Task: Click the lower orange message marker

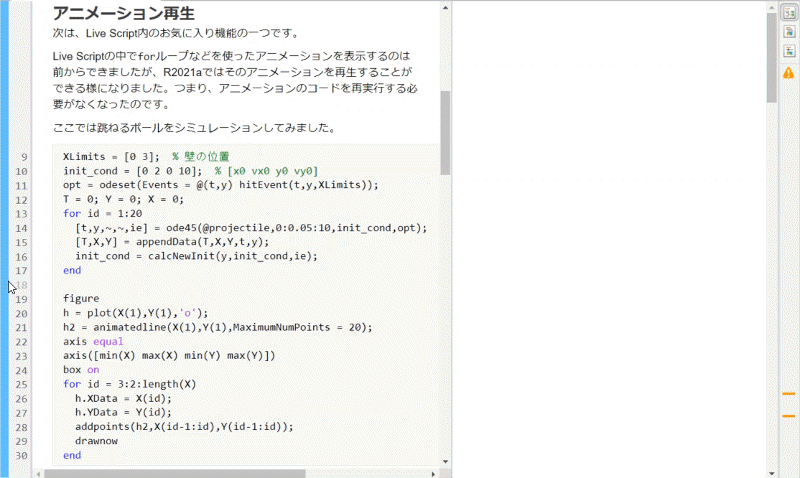Action: coord(788,415)
